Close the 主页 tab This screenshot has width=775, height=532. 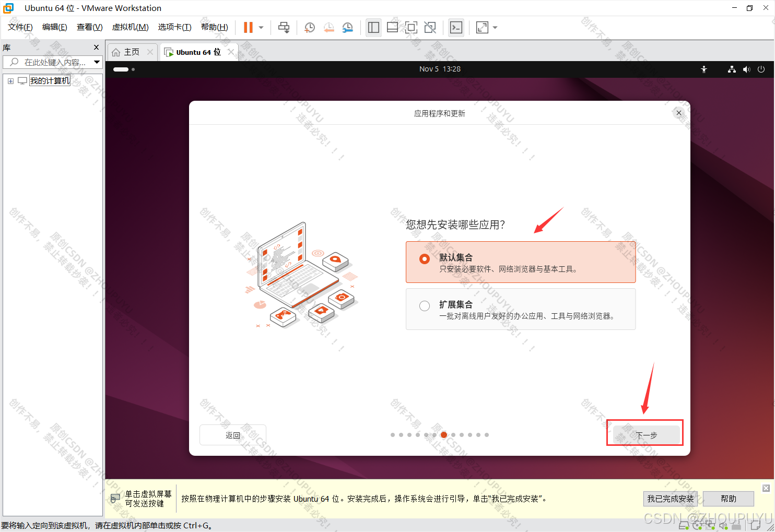[150, 52]
